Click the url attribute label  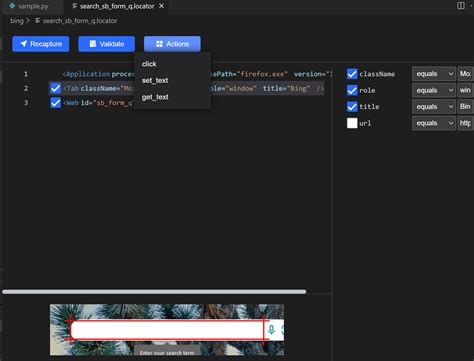tap(365, 123)
